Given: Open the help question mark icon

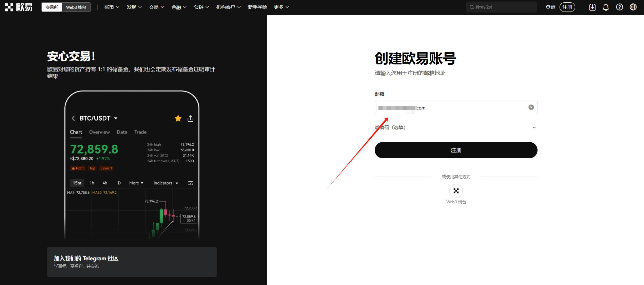Looking at the screenshot, I should pyautogui.click(x=619, y=7).
